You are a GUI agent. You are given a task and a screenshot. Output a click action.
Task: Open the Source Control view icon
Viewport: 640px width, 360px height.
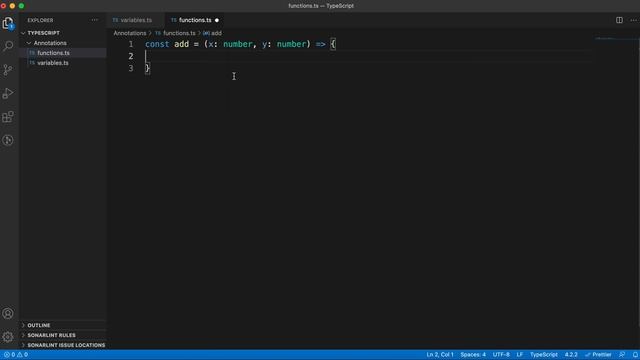(8, 70)
